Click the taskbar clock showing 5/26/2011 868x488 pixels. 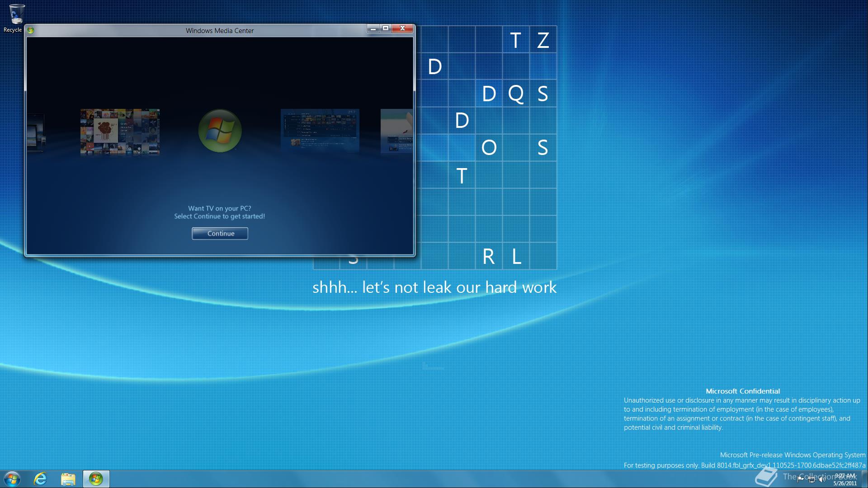tap(845, 479)
